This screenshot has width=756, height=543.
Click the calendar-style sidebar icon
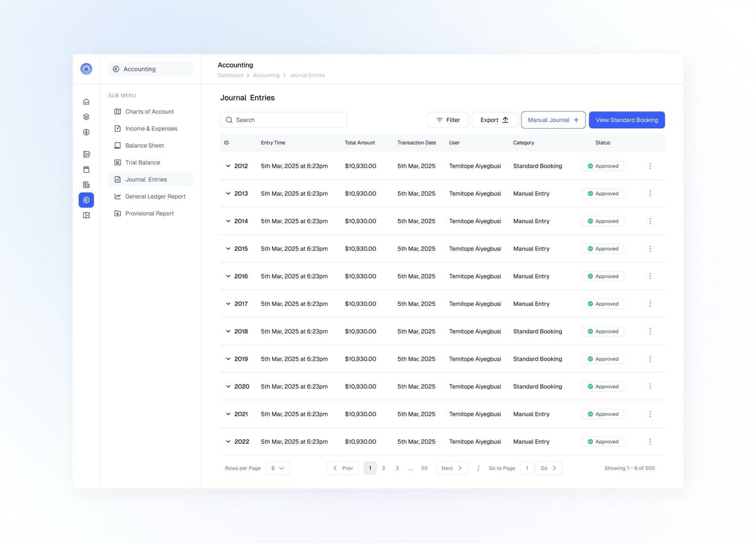(x=86, y=169)
